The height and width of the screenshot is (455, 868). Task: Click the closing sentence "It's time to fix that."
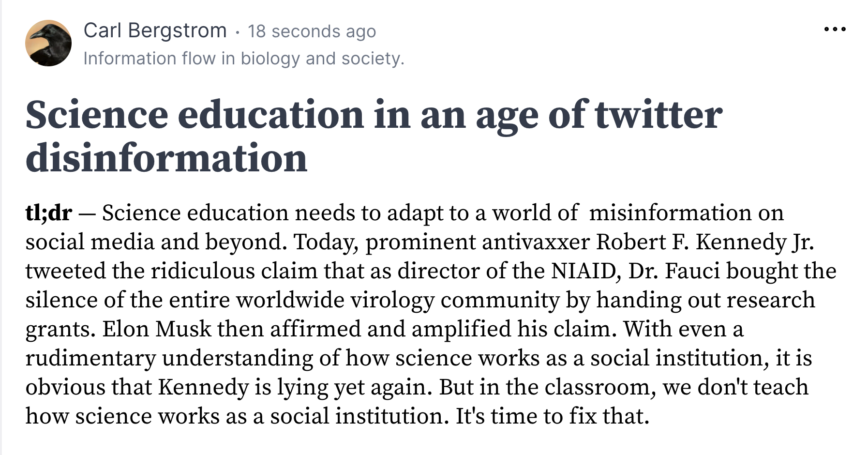[x=552, y=416]
